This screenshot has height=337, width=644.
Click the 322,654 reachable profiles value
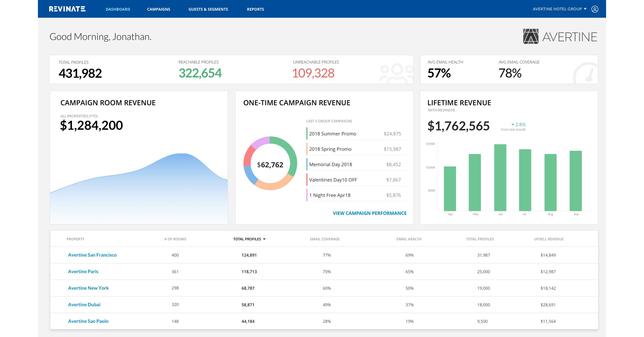(x=200, y=73)
